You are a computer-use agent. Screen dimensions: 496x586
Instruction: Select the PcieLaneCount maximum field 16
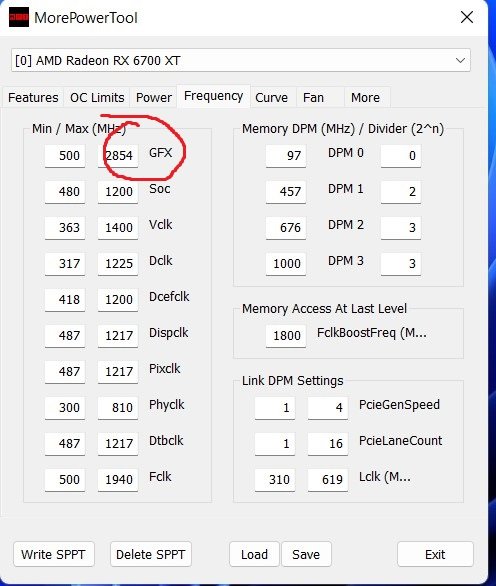pyautogui.click(x=328, y=444)
